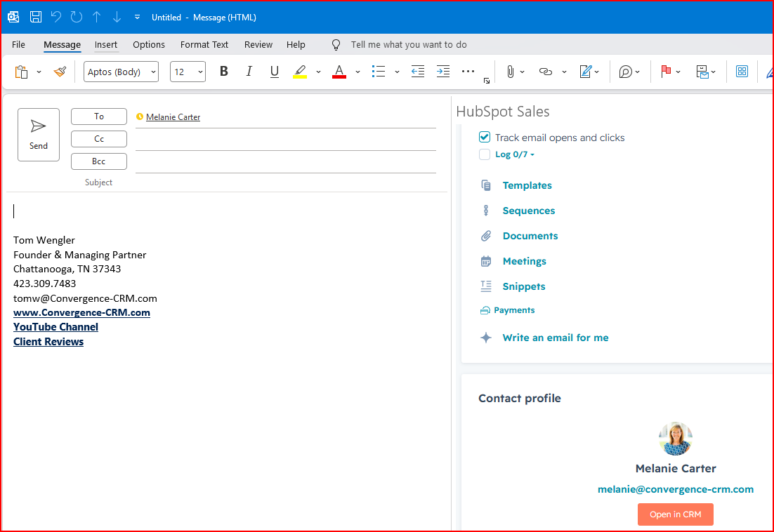Expand bullet list style arrow
Viewport: 774px width, 532px height.
pyautogui.click(x=397, y=72)
